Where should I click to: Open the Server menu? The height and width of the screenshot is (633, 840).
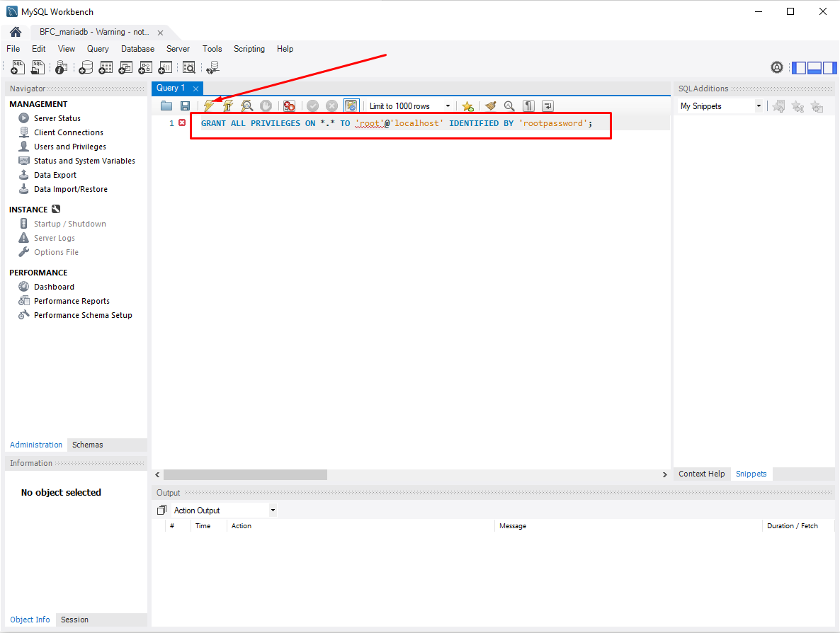point(178,49)
